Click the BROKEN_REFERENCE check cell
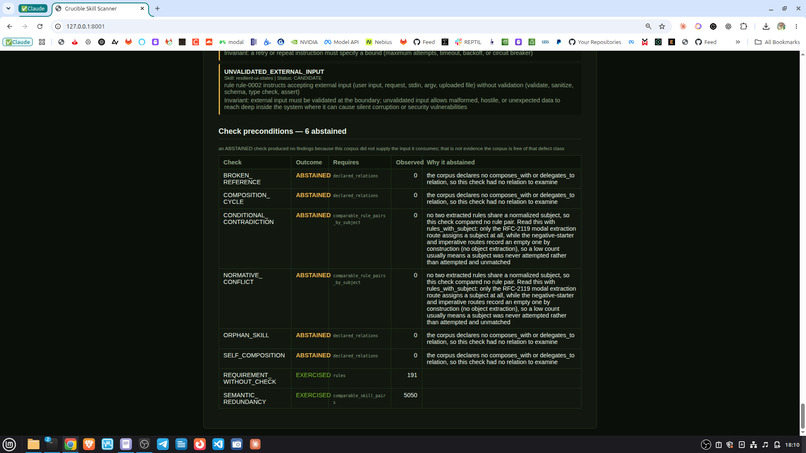Image resolution: width=806 pixels, height=453 pixels. (255, 179)
